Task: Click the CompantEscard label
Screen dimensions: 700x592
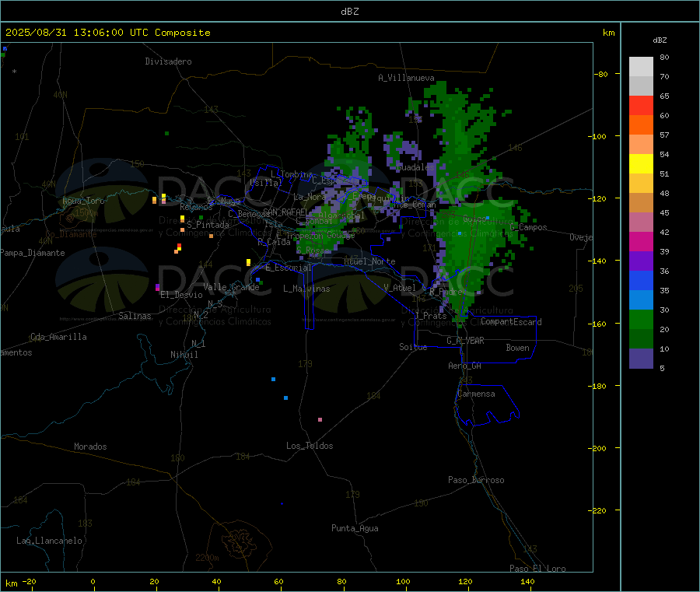Action: (511, 322)
